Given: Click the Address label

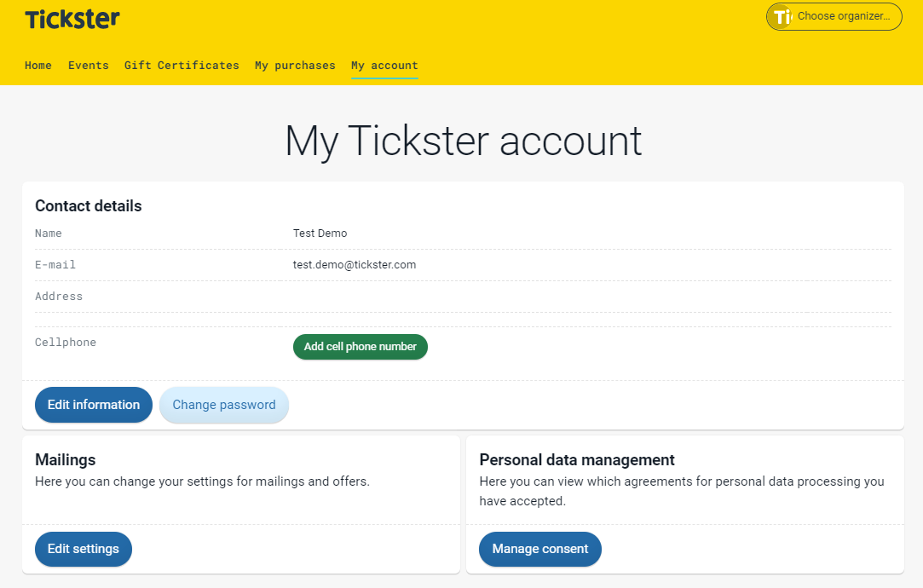Looking at the screenshot, I should pos(59,297).
